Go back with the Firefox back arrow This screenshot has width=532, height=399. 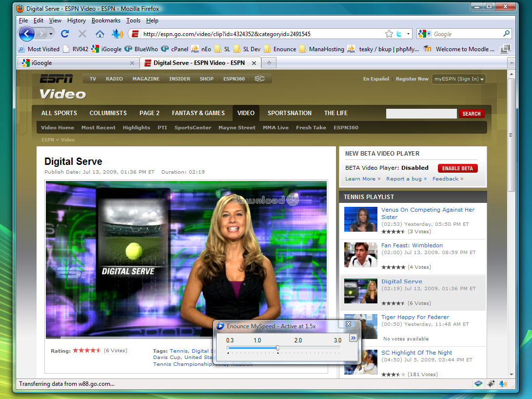(x=27, y=34)
